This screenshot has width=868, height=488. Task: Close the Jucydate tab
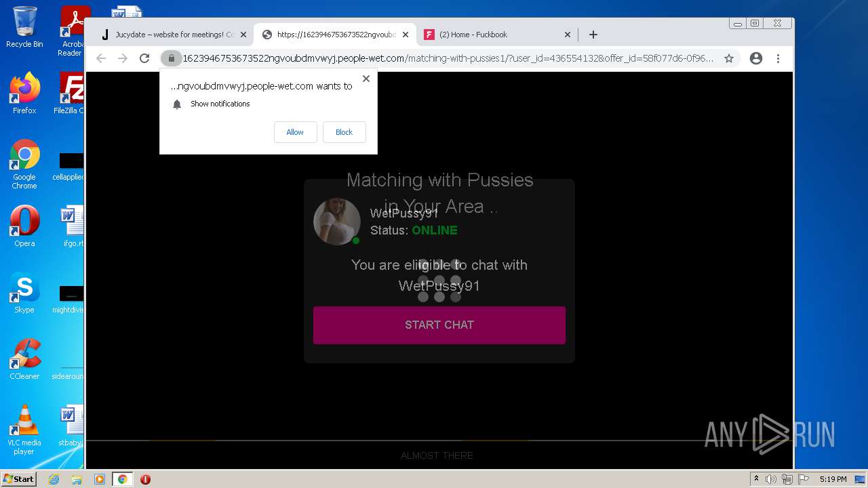(243, 35)
